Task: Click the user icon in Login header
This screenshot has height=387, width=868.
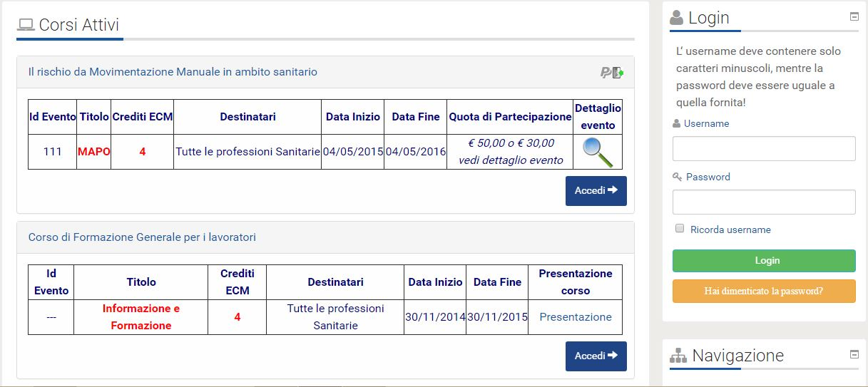Action: pyautogui.click(x=677, y=18)
